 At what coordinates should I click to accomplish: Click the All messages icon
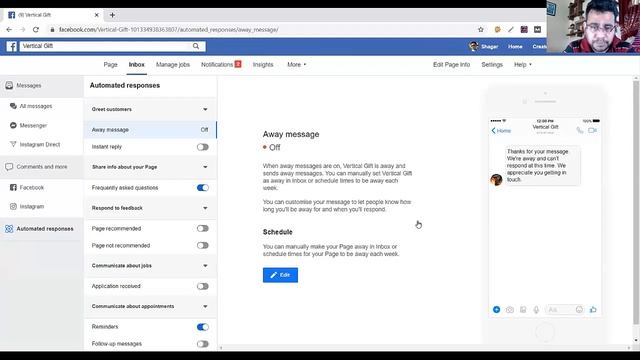(13, 106)
